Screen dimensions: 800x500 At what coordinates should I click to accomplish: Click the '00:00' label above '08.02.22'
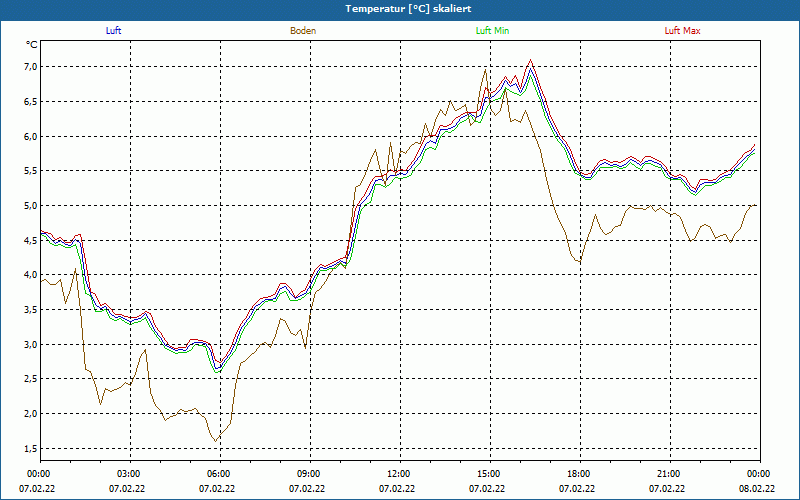[x=759, y=474]
